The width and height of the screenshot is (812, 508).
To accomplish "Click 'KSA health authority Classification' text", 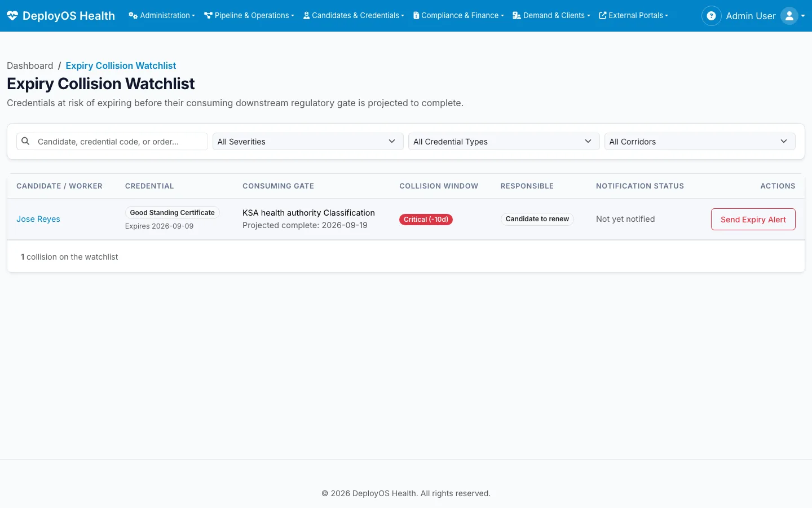I will click(308, 213).
